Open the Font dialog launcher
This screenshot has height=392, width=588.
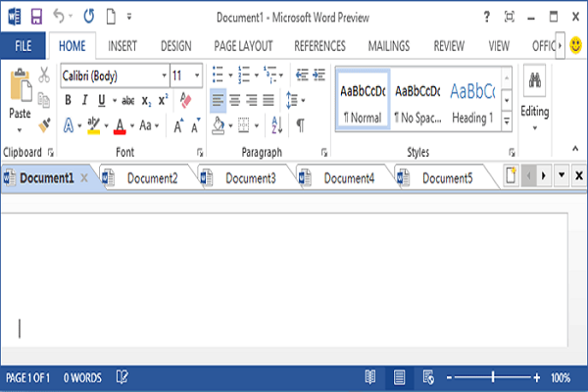[x=200, y=152]
